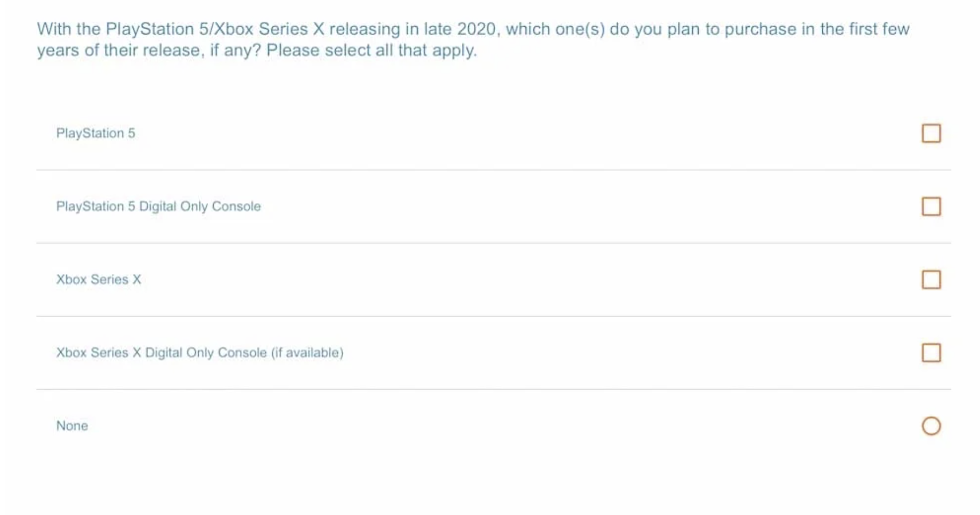Click the "Xbox Series X" option label
980x515 pixels.
99,279
